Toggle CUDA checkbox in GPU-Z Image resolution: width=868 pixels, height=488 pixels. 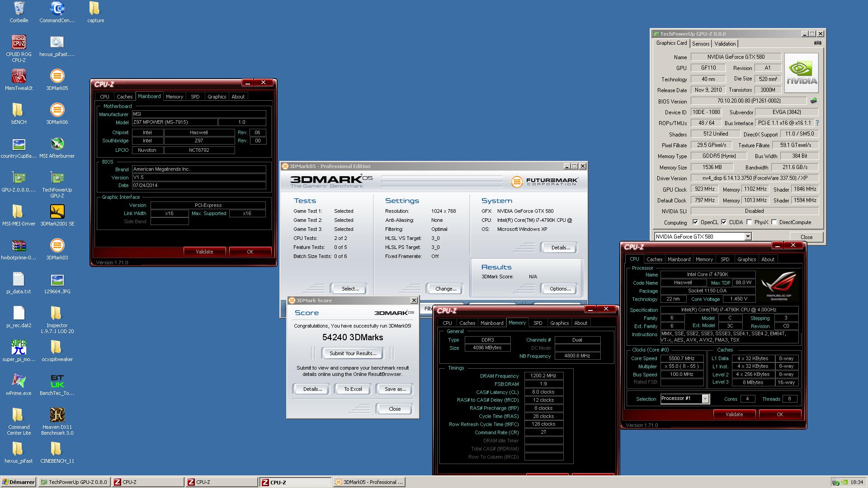coord(724,222)
